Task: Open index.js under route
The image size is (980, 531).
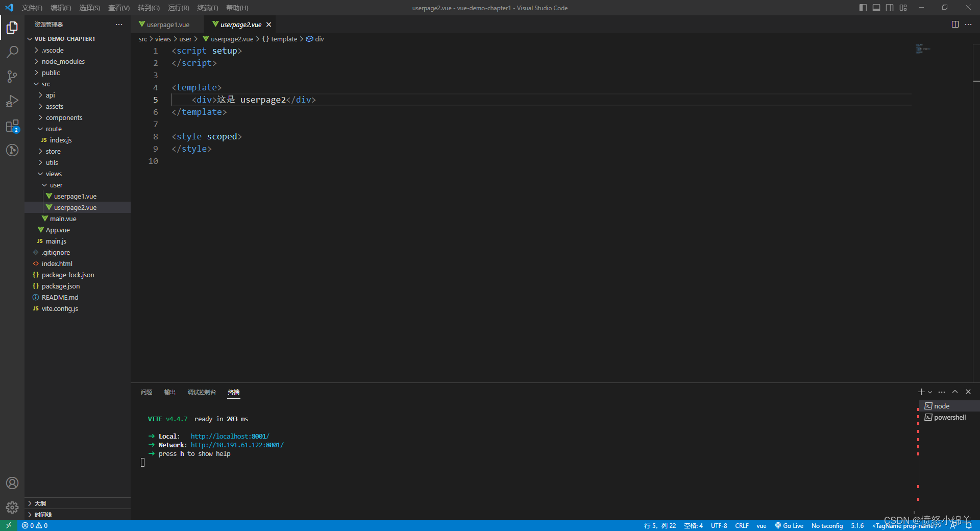Action: click(x=78, y=140)
